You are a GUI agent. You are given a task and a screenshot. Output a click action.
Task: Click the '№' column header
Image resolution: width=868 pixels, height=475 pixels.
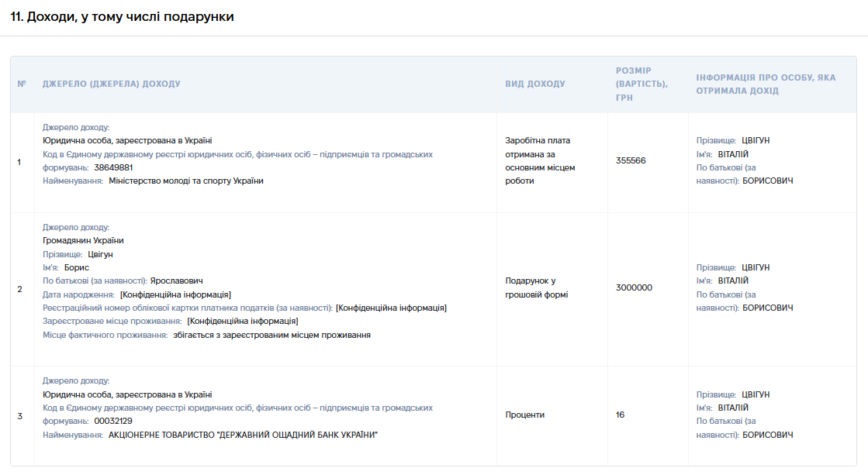(22, 84)
